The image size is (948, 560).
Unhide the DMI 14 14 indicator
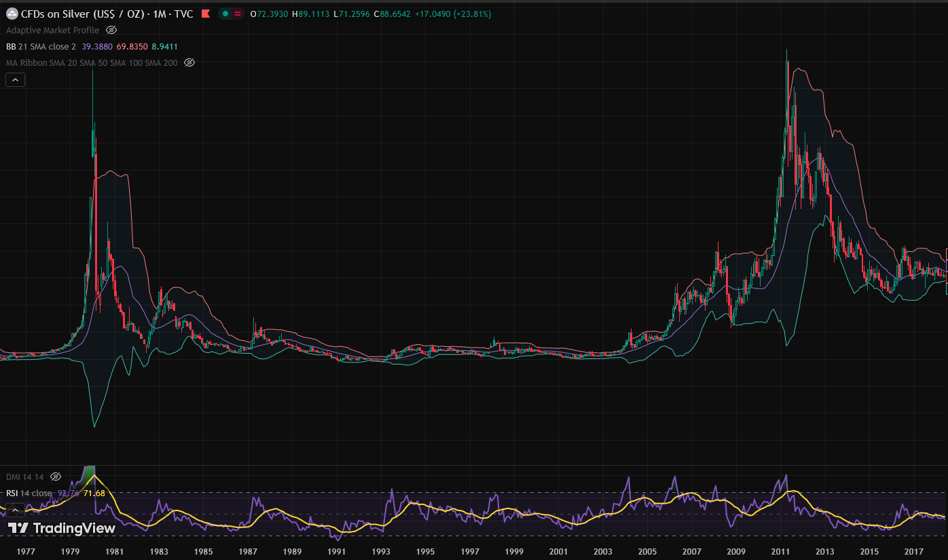pos(56,477)
